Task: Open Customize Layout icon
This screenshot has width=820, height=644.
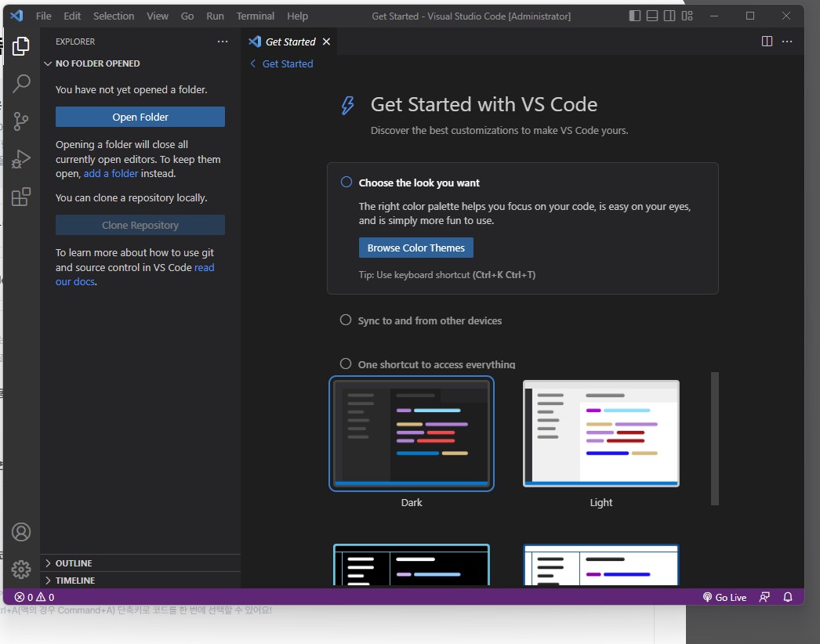Action: (688, 16)
